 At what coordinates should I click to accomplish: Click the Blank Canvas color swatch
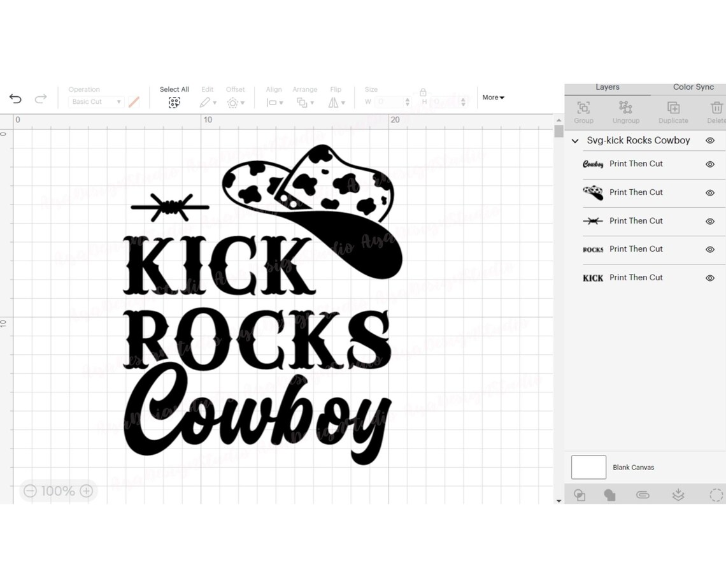point(588,467)
